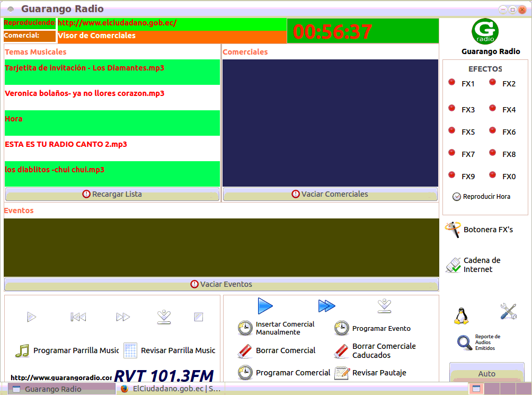The width and height of the screenshot is (532, 395).
Task: Open Revisar Parrilla Musical grid
Action: 170,350
